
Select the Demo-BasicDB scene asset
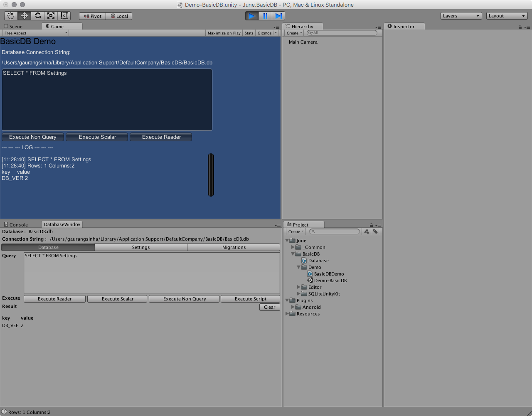coord(327,281)
